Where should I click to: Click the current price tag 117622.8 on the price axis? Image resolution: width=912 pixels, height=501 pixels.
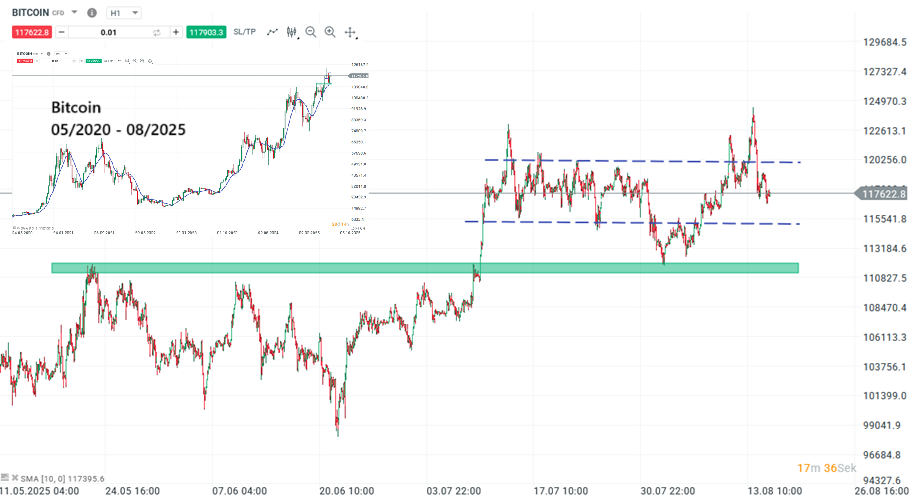[882, 194]
